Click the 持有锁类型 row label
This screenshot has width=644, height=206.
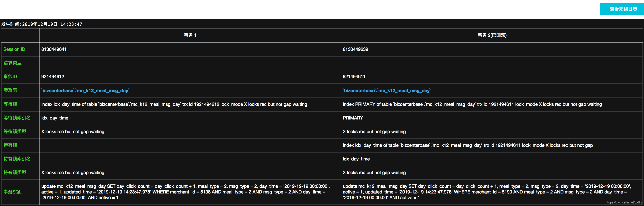[15, 173]
